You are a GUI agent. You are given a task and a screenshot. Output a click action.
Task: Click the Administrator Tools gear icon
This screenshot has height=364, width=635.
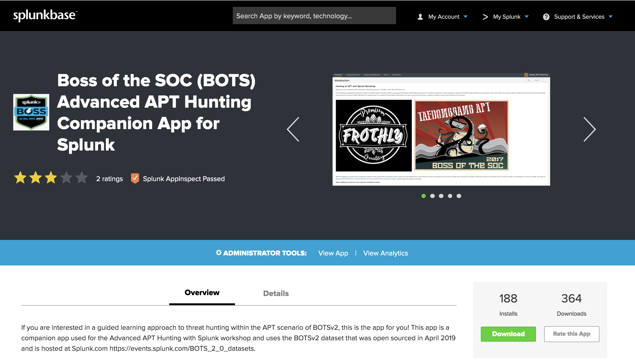click(x=217, y=253)
